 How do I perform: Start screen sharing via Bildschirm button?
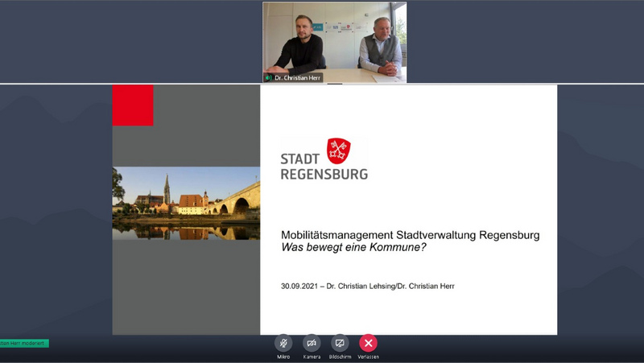340,343
